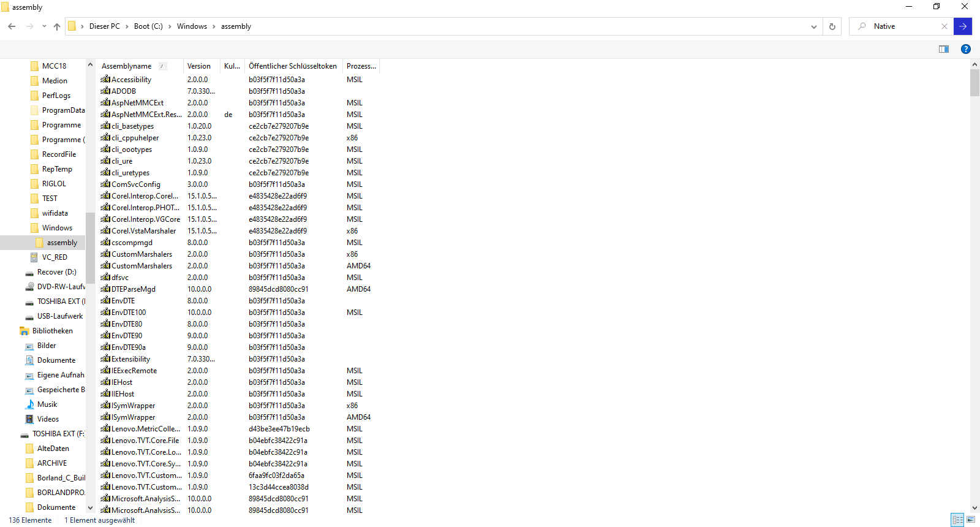Viewport: 980px width, 527px height.
Task: Select the Extensibility assembly icon
Action: (105, 359)
